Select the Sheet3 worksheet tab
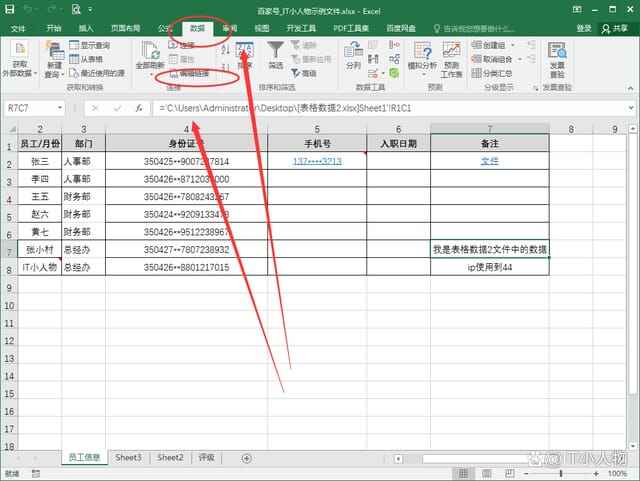The width and height of the screenshot is (640, 481). (x=128, y=458)
